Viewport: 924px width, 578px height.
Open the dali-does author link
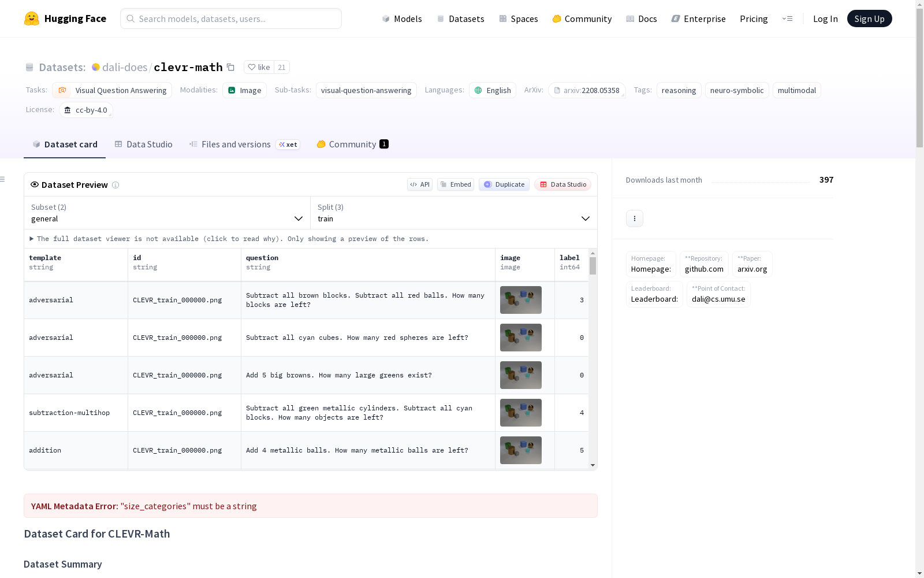tap(125, 67)
